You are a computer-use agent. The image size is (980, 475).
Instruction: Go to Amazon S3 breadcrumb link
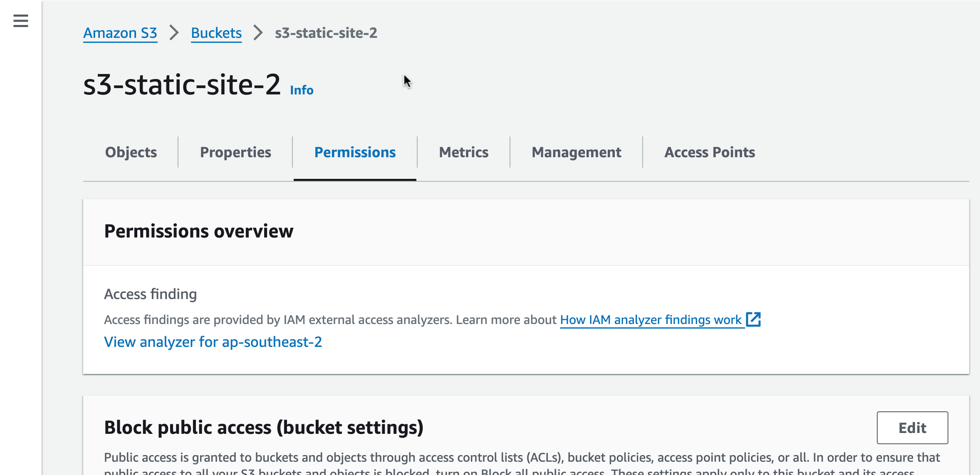point(120,33)
